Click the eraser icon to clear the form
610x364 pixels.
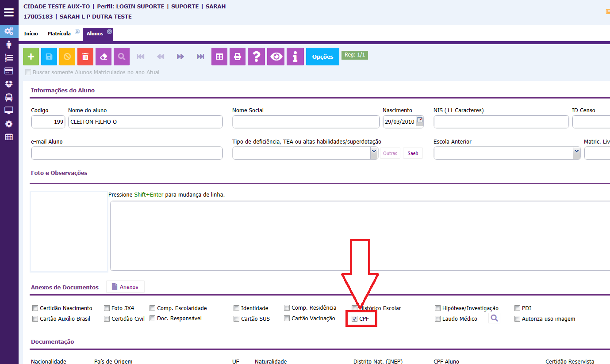tap(104, 57)
